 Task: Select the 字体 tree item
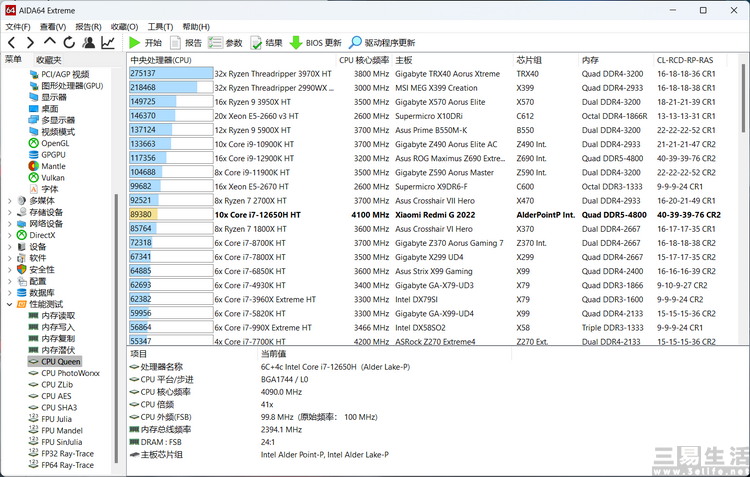44,189
